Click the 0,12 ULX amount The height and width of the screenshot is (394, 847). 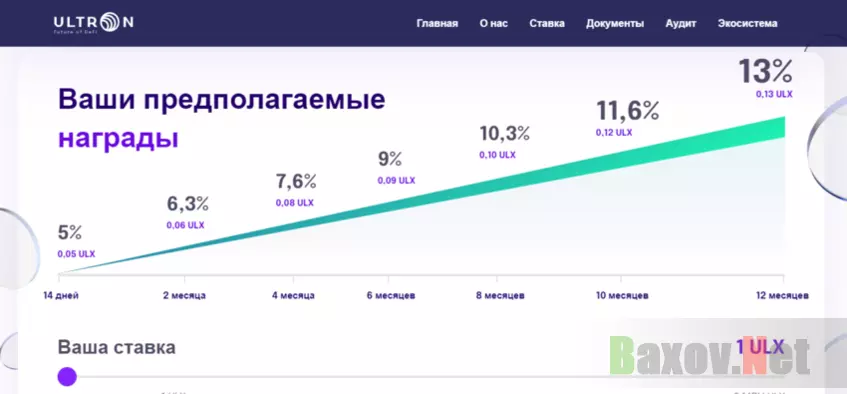[614, 132]
